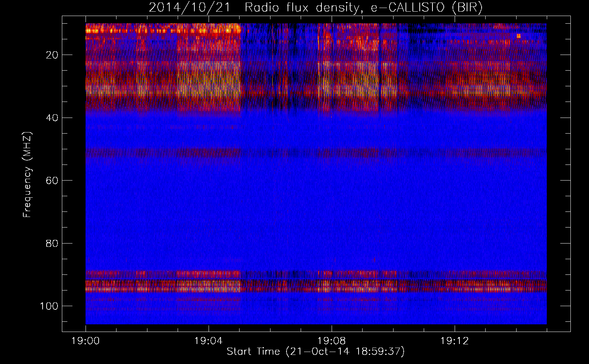Click the 19:12 time tick label
This screenshot has width=589, height=364.
pos(454,341)
